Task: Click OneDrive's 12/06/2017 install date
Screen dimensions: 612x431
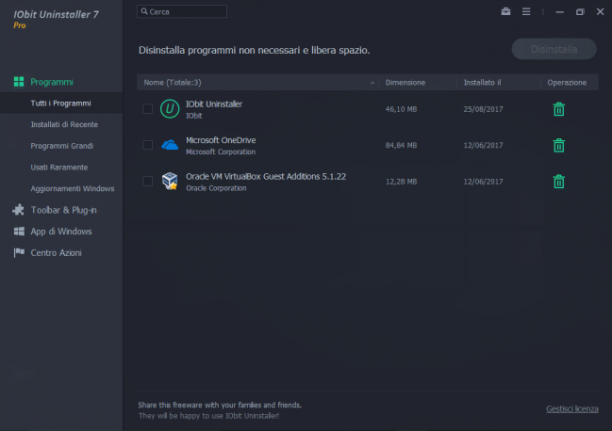Action: point(483,145)
